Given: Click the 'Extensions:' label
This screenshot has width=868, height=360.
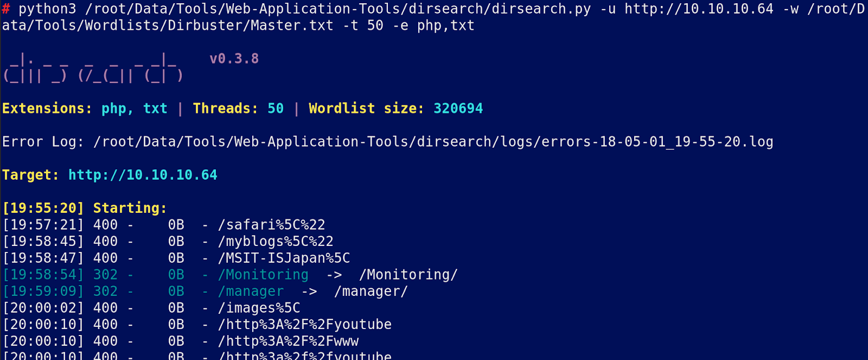Looking at the screenshot, I should point(47,109).
